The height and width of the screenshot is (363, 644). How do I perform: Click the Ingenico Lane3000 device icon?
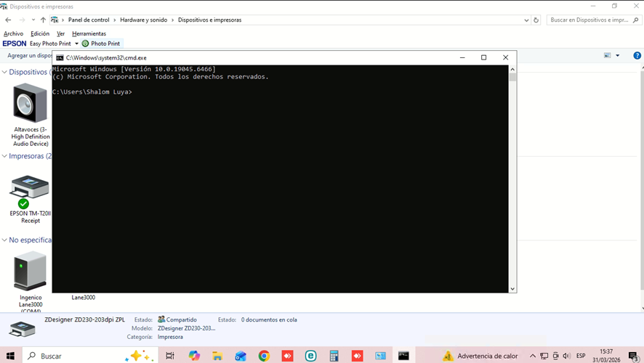pyautogui.click(x=30, y=272)
